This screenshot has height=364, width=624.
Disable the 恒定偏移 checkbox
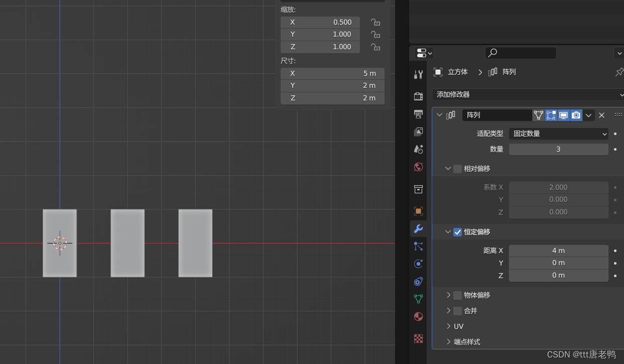pos(457,232)
